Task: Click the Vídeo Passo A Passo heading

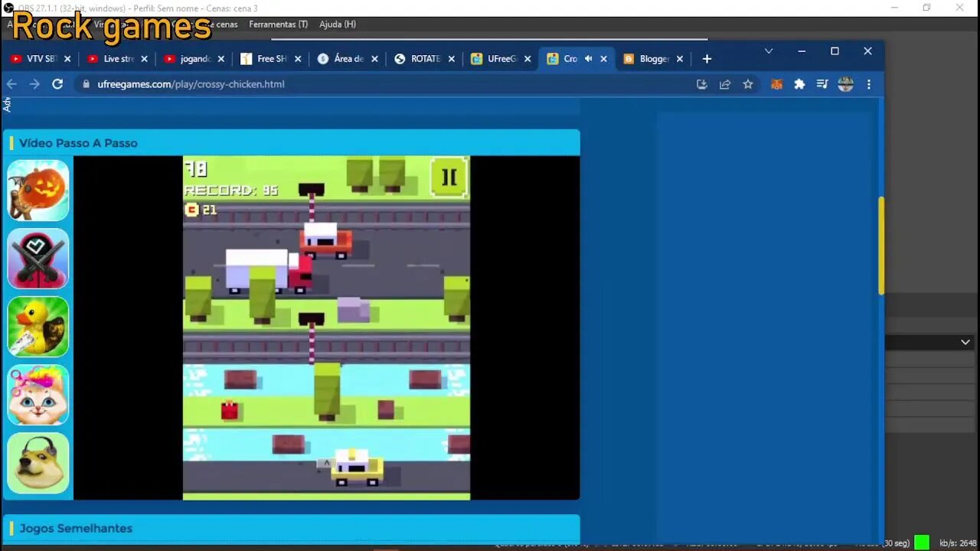Action: 78,143
